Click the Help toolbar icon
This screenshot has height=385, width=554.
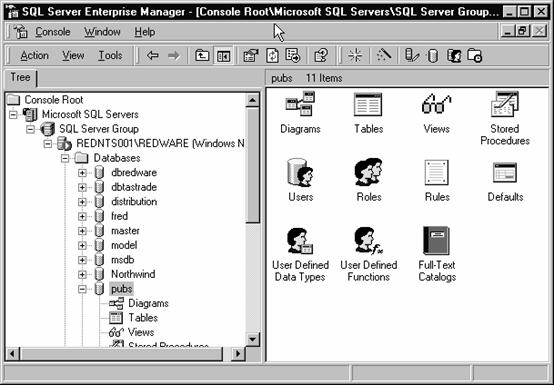(321, 55)
